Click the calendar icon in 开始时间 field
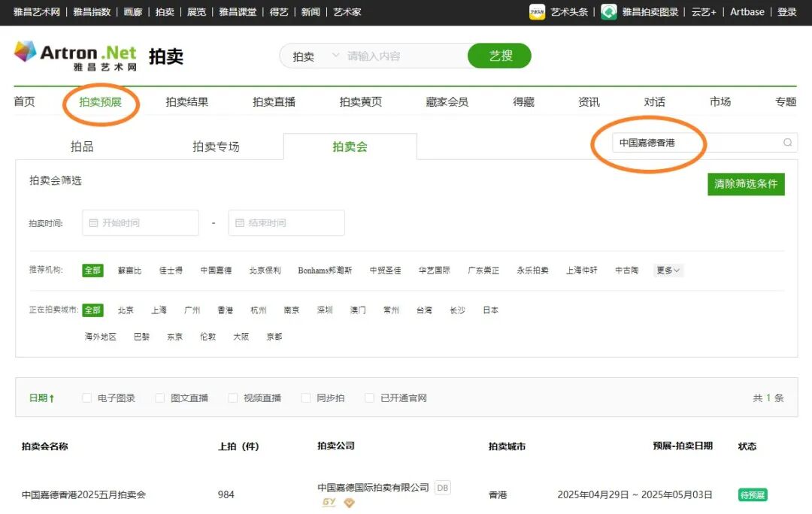 click(x=94, y=223)
